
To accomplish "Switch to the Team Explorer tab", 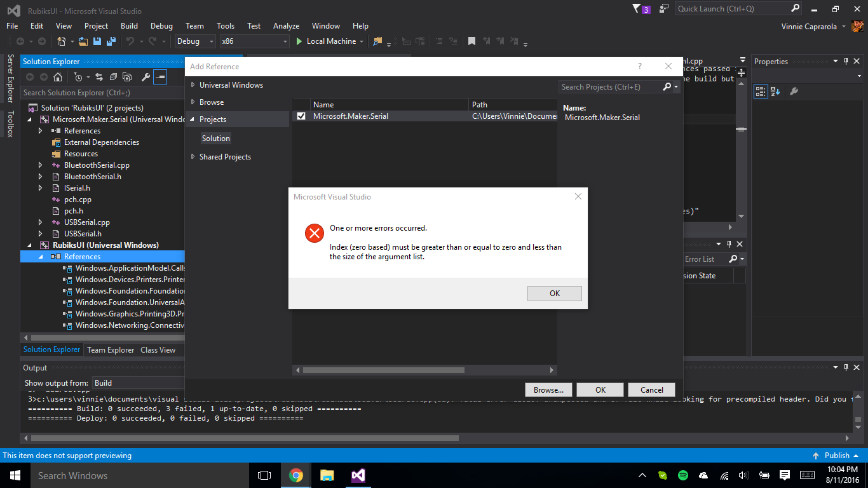I will (111, 350).
